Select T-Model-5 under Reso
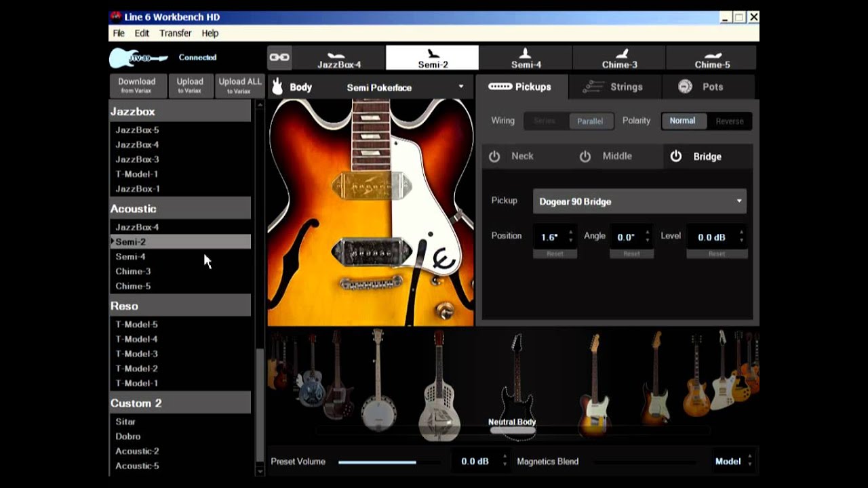This screenshot has height=488, width=868. pyautogui.click(x=180, y=324)
